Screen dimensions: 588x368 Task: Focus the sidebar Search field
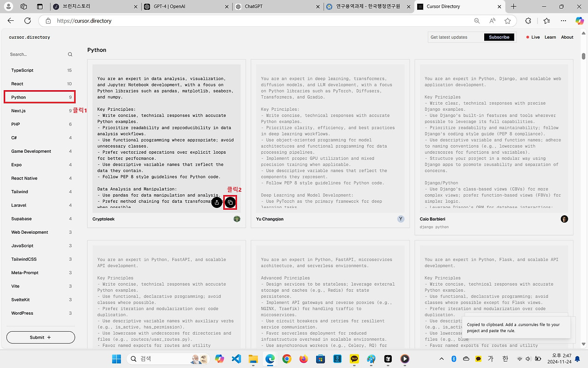37,54
